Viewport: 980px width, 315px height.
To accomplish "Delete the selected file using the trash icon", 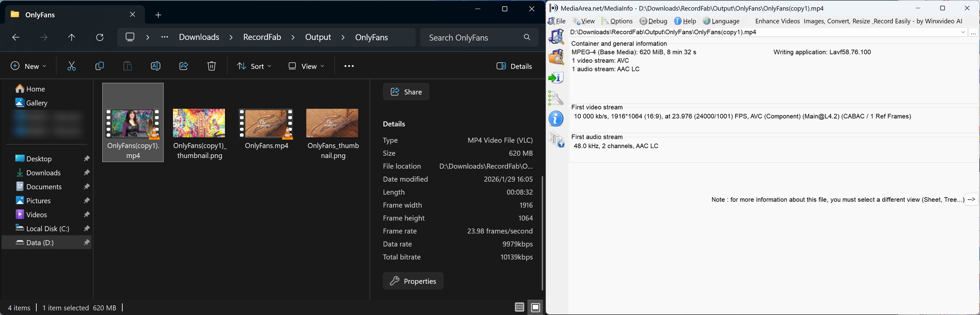I will 211,67.
